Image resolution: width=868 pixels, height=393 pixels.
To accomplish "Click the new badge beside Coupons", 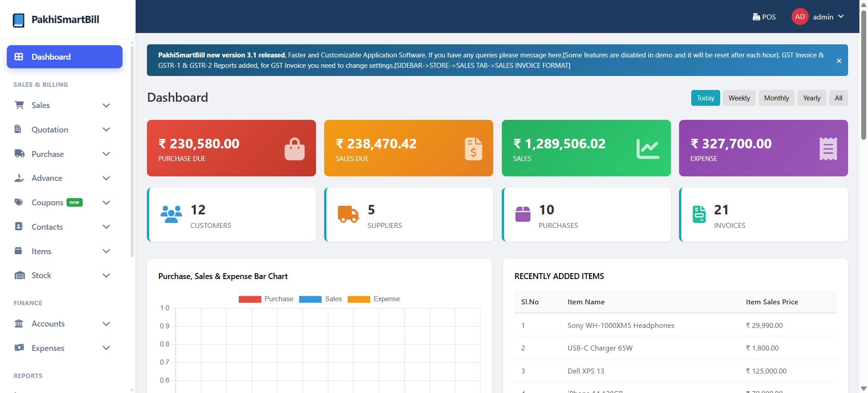I will tap(75, 202).
